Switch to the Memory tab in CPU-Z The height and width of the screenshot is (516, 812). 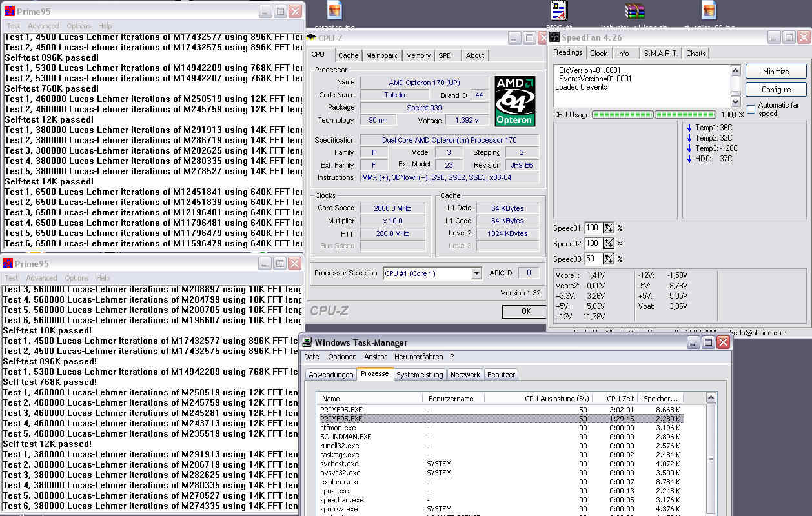(418, 55)
